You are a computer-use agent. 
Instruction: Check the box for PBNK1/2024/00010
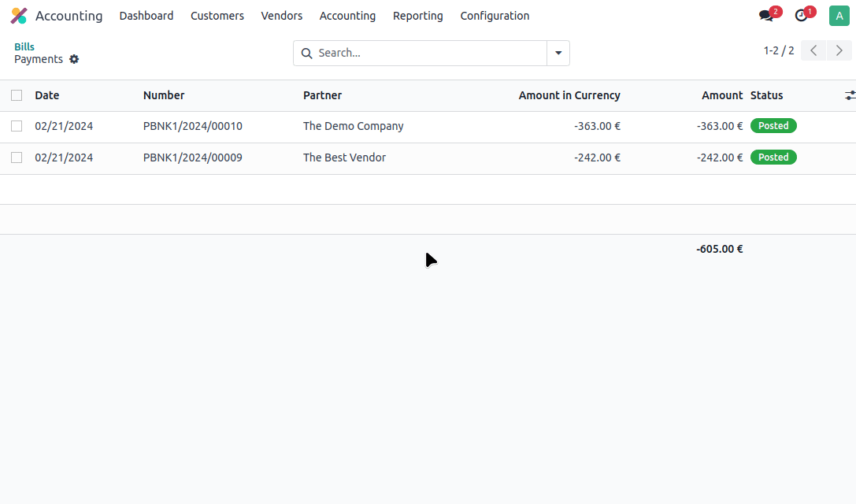click(17, 126)
